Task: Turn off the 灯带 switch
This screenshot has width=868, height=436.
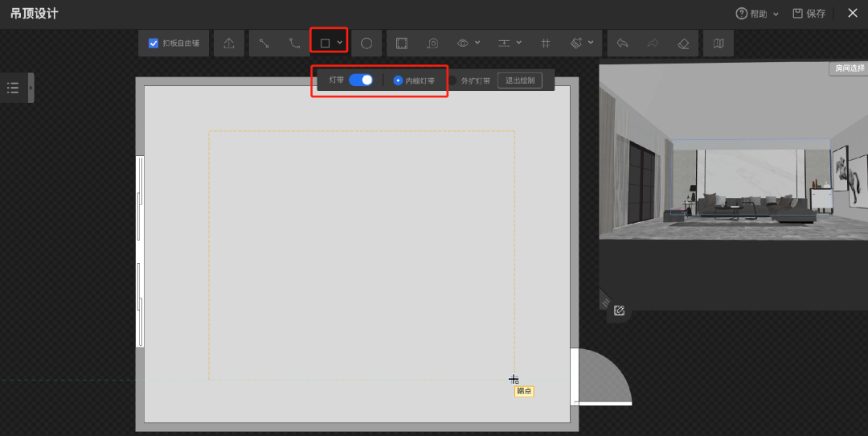Action: [361, 80]
